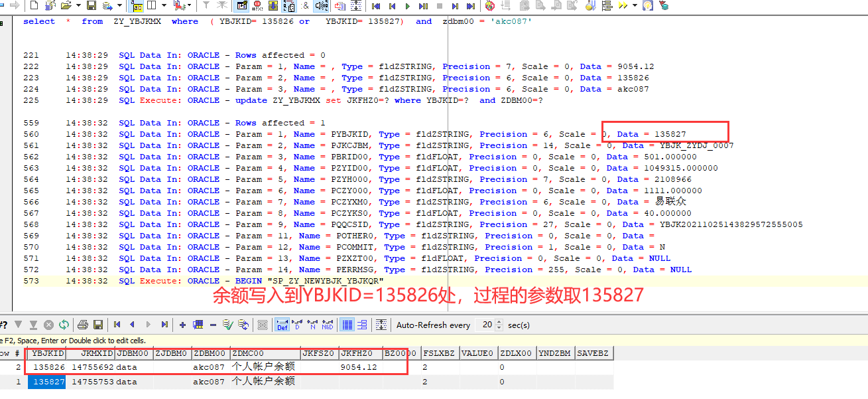Click the save disk icon in the grid toolbar
The width and height of the screenshot is (868, 399).
click(98, 325)
